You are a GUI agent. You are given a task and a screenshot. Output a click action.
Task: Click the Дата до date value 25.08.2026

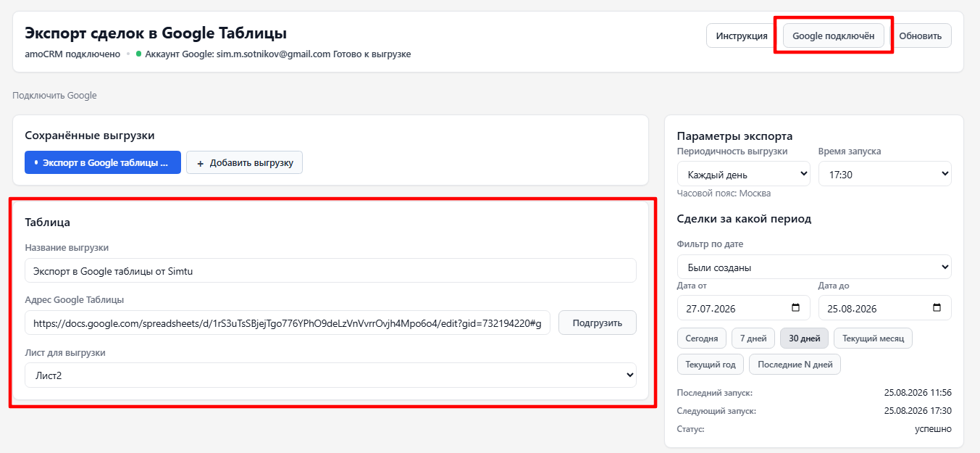(850, 308)
